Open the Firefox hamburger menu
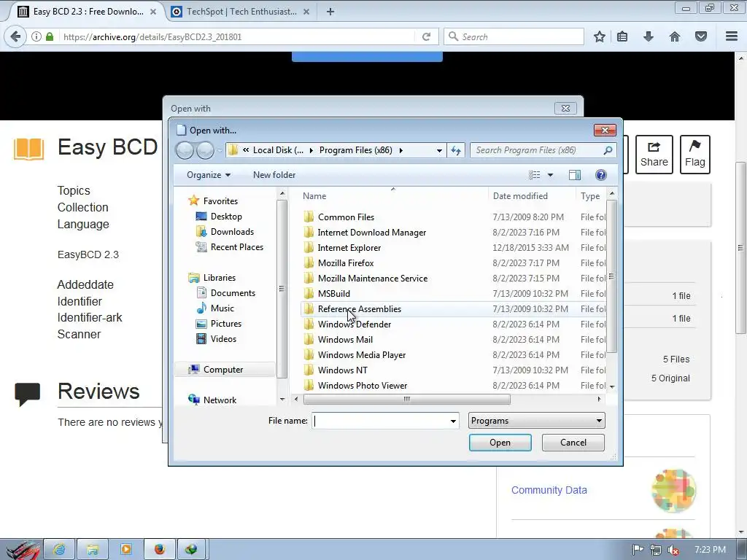The width and height of the screenshot is (747, 560). click(x=732, y=36)
